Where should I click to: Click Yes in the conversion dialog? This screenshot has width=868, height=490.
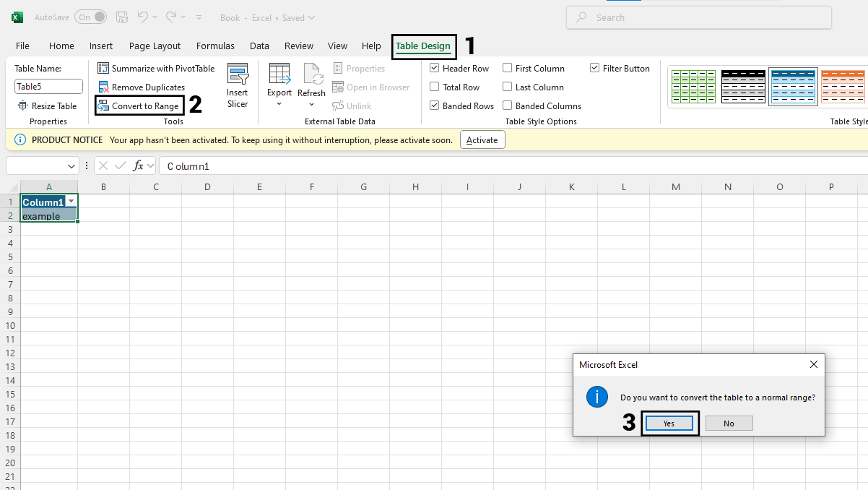[x=669, y=424]
